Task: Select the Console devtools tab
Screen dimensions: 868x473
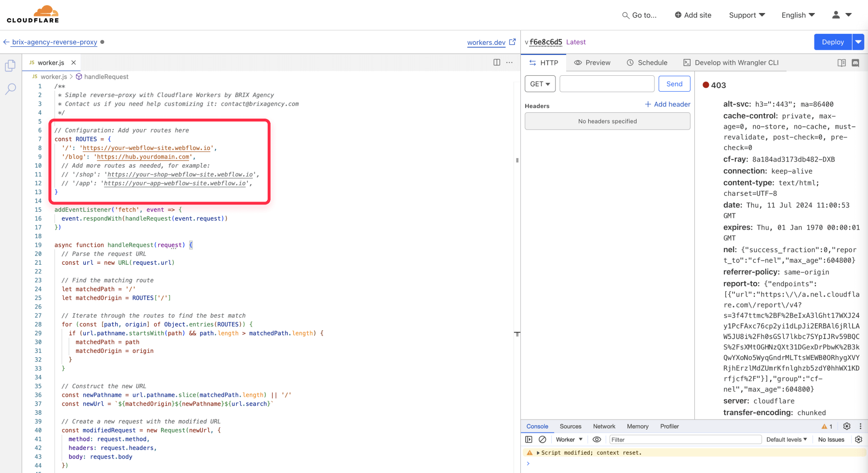Action: [537, 426]
